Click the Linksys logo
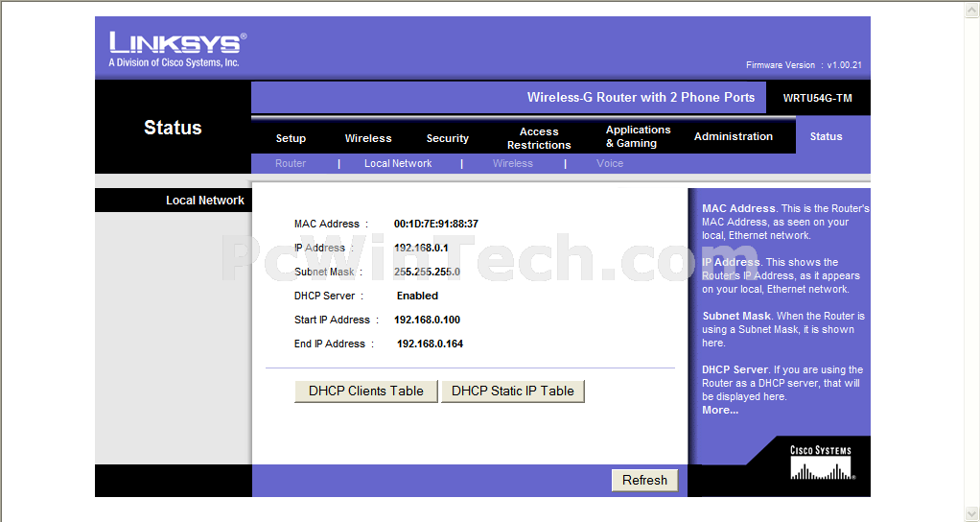The height and width of the screenshot is (522, 980). pos(177,49)
